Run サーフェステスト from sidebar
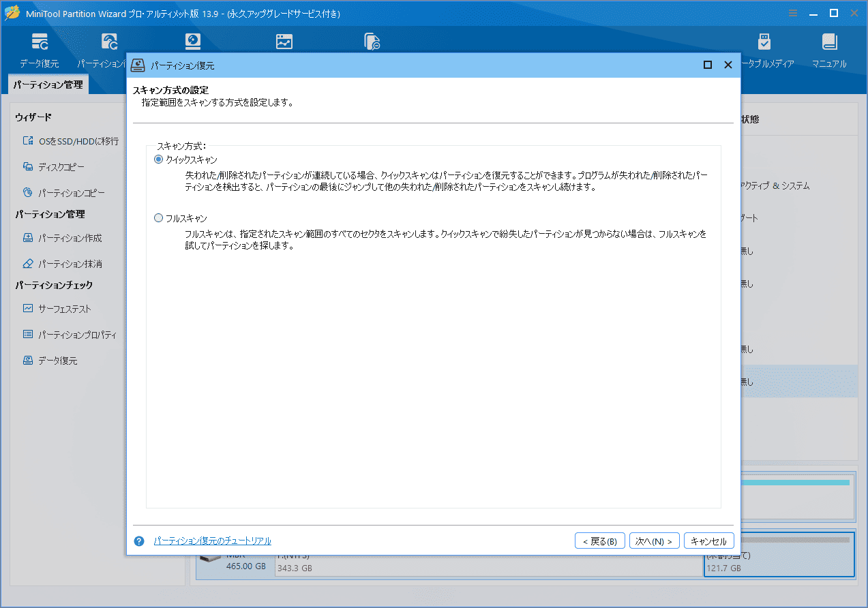This screenshot has height=608, width=868. click(57, 309)
